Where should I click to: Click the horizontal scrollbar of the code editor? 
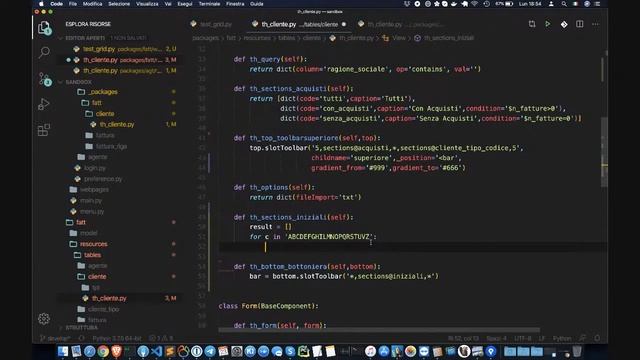[379, 330]
